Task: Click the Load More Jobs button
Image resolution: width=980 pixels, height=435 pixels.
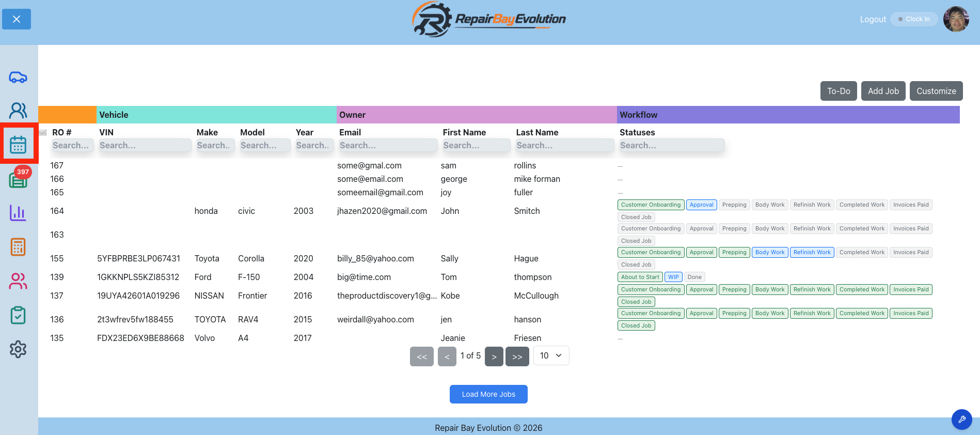Action: (x=488, y=394)
